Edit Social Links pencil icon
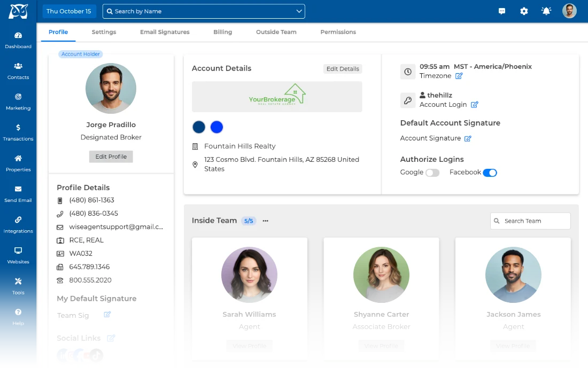Image resolution: width=588 pixels, height=375 pixels. (111, 338)
